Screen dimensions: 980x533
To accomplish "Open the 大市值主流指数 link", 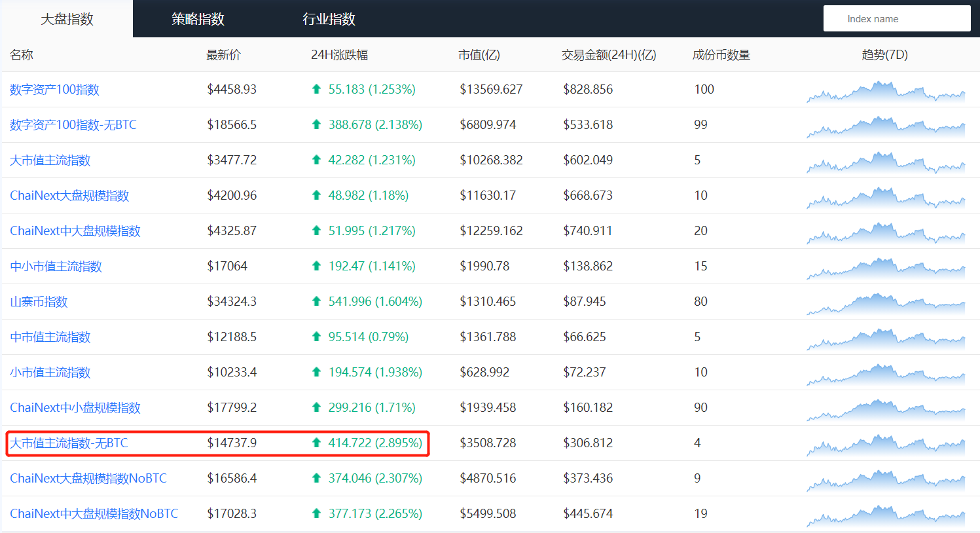I will (50, 160).
